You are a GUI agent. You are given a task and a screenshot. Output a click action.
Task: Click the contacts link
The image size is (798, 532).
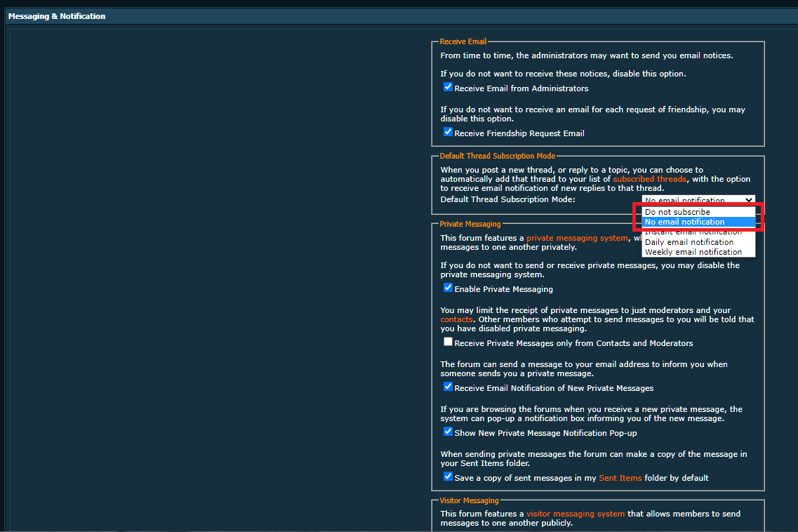(x=455, y=319)
